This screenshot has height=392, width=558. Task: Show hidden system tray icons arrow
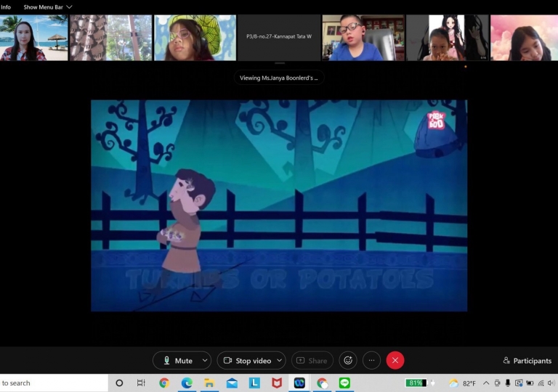click(486, 383)
